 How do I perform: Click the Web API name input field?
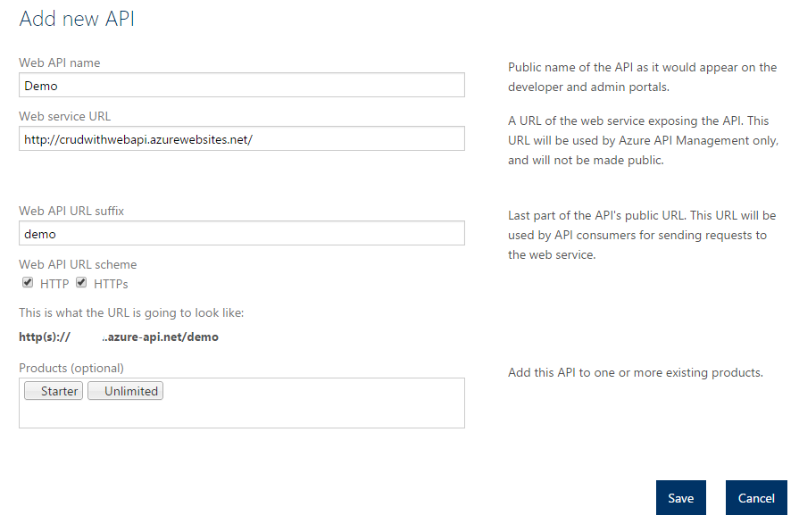241,85
